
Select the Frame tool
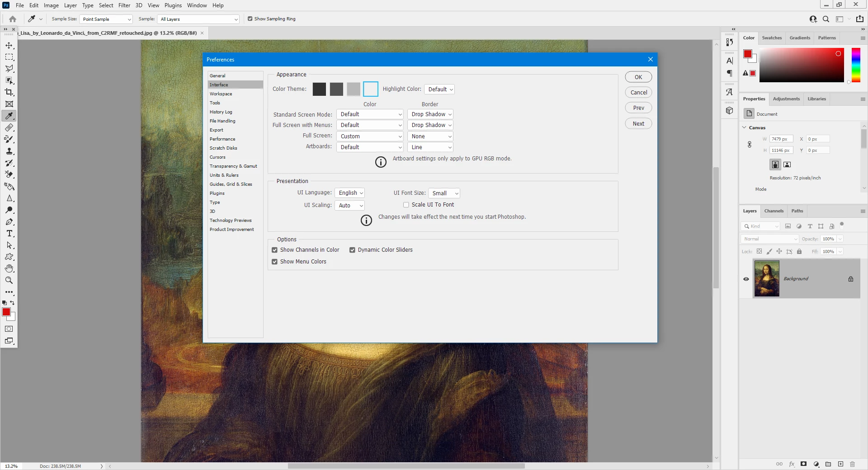coord(9,104)
